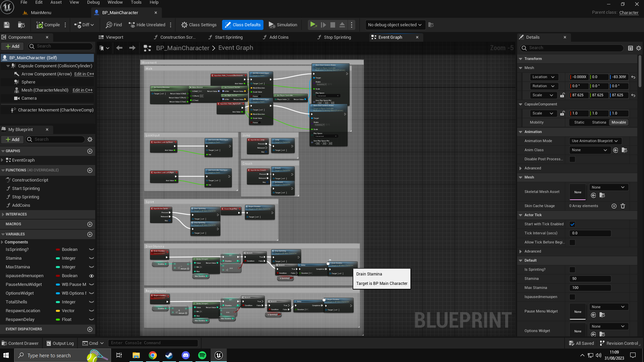Click the Eject playback button

(x=342, y=25)
